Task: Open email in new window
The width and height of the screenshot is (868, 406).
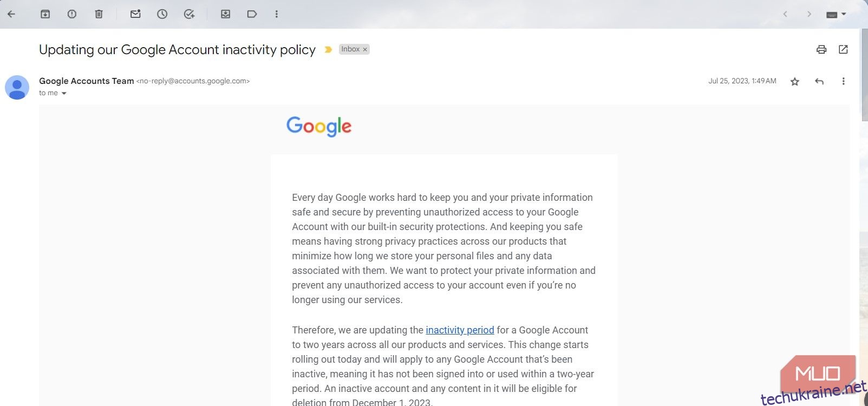Action: coord(843,49)
